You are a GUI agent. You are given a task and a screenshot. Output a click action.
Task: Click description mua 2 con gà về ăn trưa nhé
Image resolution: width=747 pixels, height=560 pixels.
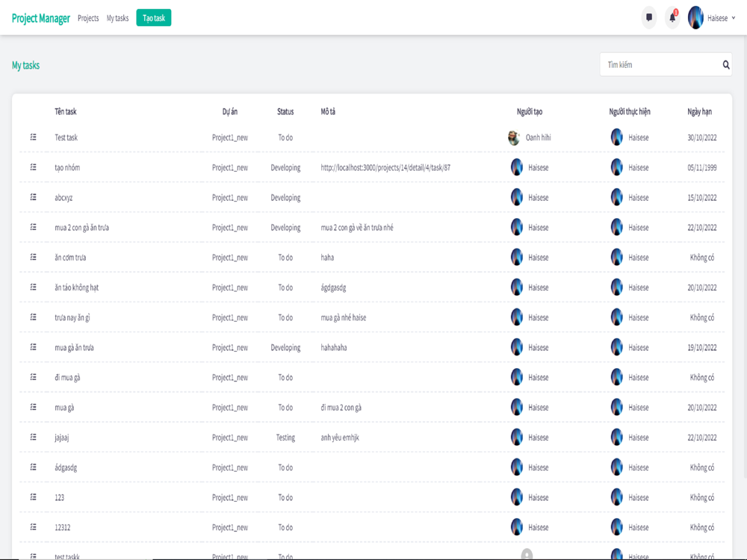357,228
